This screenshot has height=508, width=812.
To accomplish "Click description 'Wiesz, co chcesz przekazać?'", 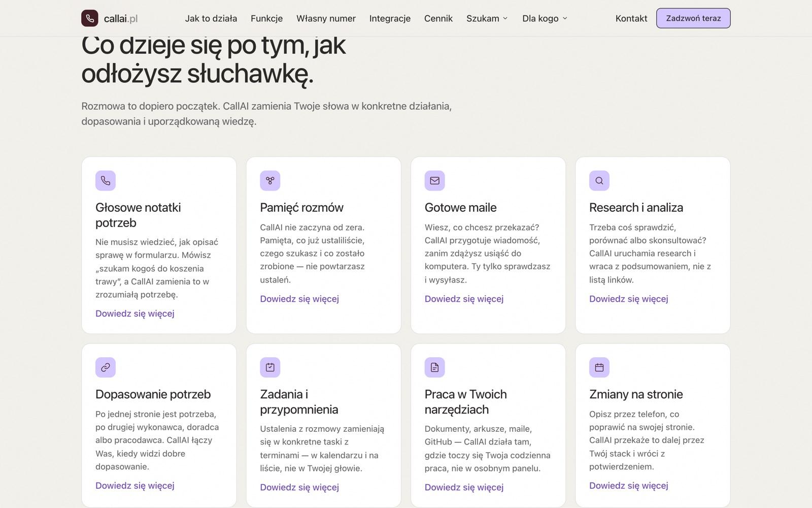I will tap(487, 253).
